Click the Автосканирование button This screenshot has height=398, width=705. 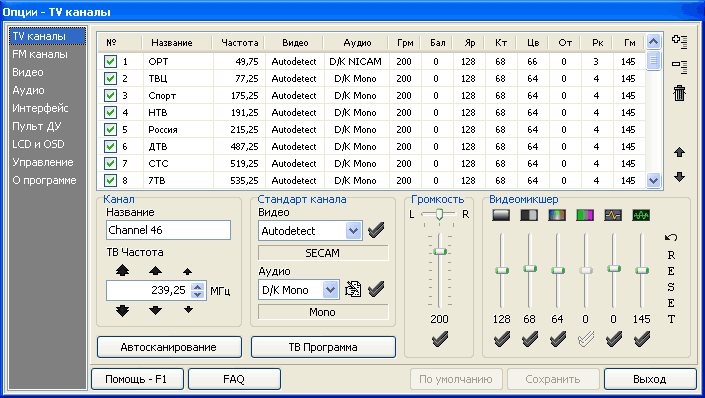coord(169,347)
